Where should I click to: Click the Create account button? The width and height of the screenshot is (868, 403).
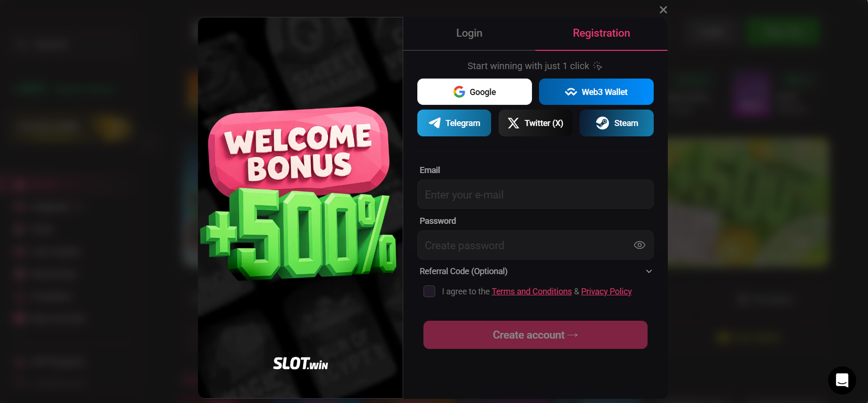[535, 335]
